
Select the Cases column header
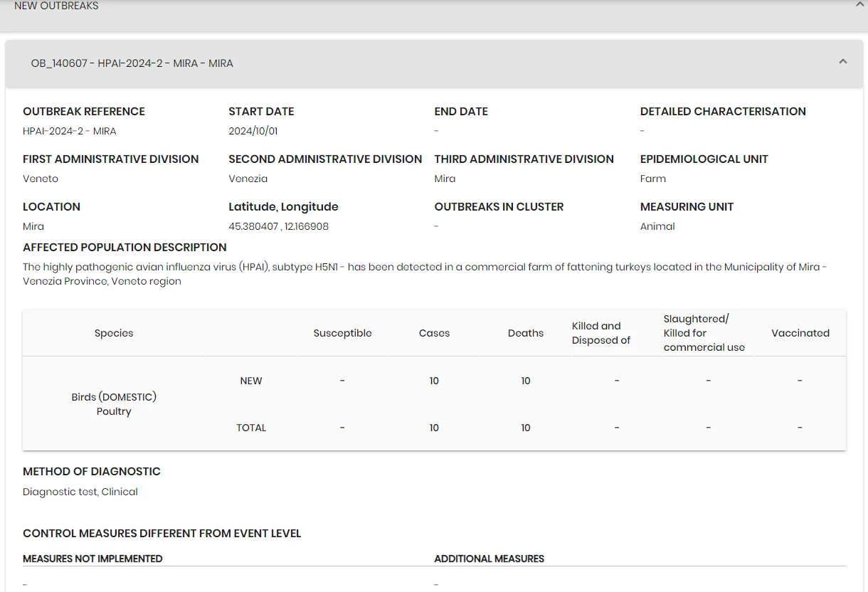(x=434, y=333)
